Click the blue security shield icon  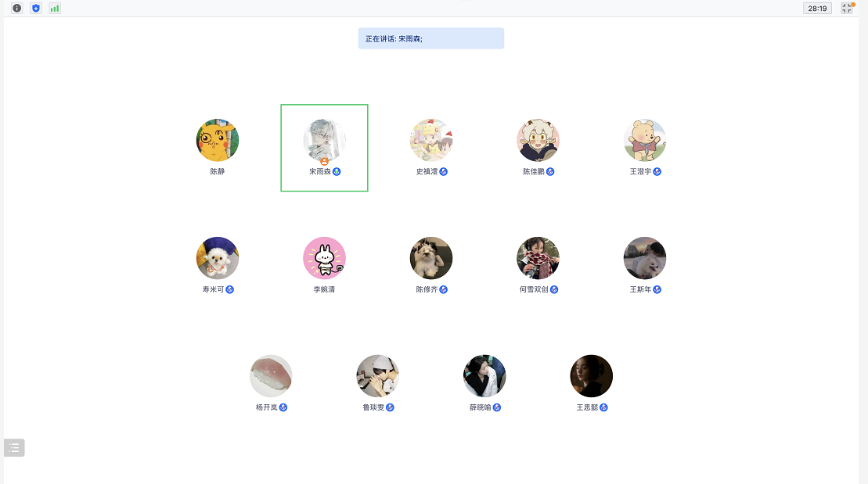coord(36,9)
